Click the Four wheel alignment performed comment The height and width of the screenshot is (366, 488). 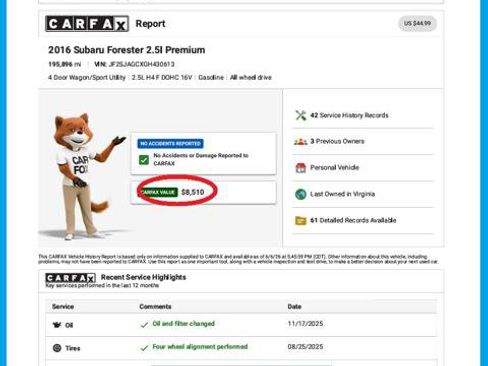pos(200,347)
